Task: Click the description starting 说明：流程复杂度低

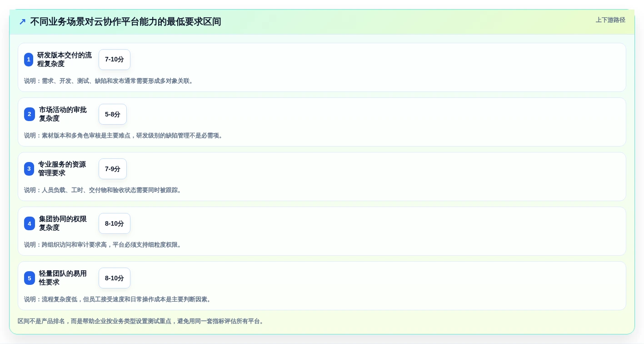Action: (x=119, y=299)
